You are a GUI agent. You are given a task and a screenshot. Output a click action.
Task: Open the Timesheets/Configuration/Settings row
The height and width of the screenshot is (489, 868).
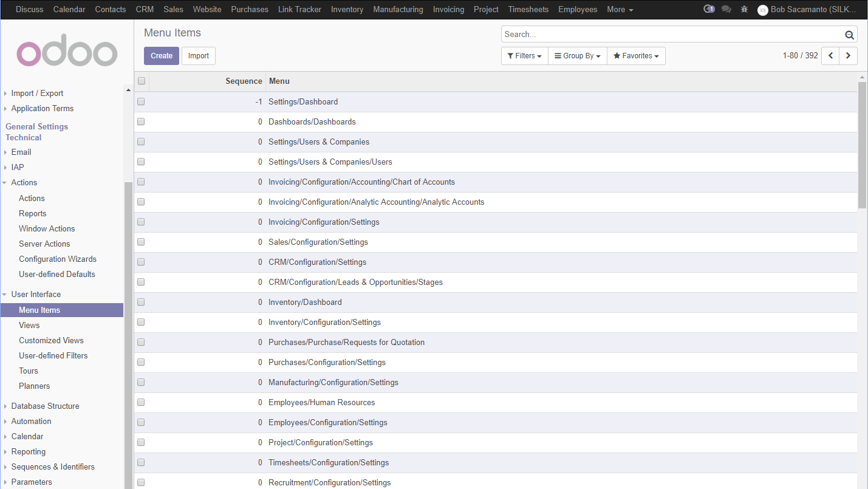[x=496, y=462]
